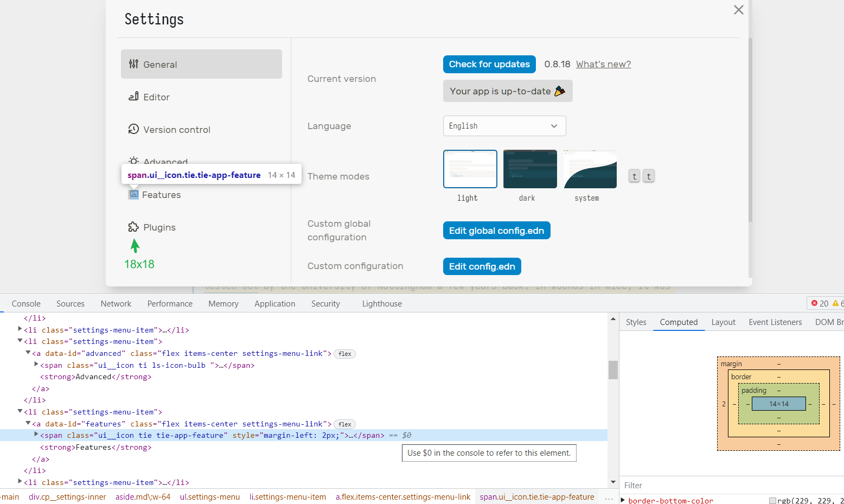Open the Language dropdown showing English

(504, 126)
